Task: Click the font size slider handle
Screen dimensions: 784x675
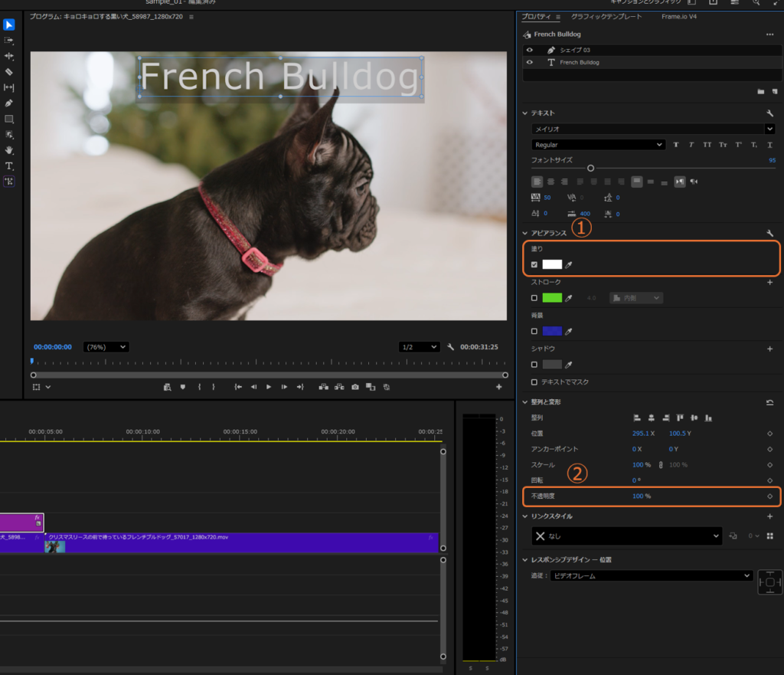Action: 590,168
